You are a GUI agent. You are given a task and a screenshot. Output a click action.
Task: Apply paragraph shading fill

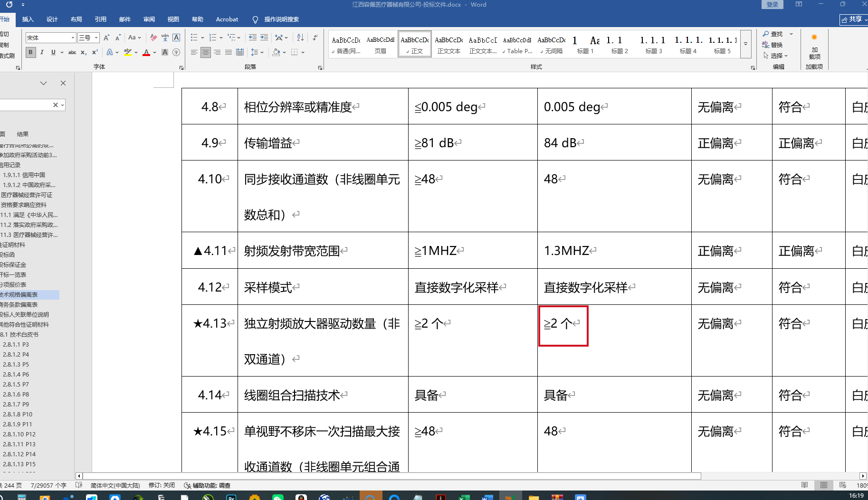[276, 52]
